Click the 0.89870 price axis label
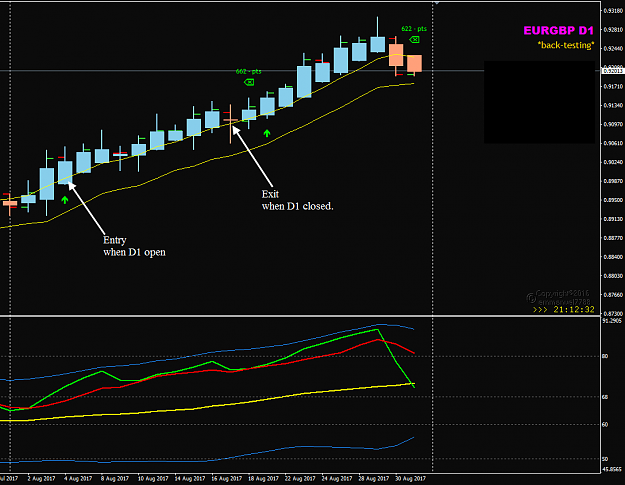Viewport: 625px width, 485px height. tap(613, 181)
